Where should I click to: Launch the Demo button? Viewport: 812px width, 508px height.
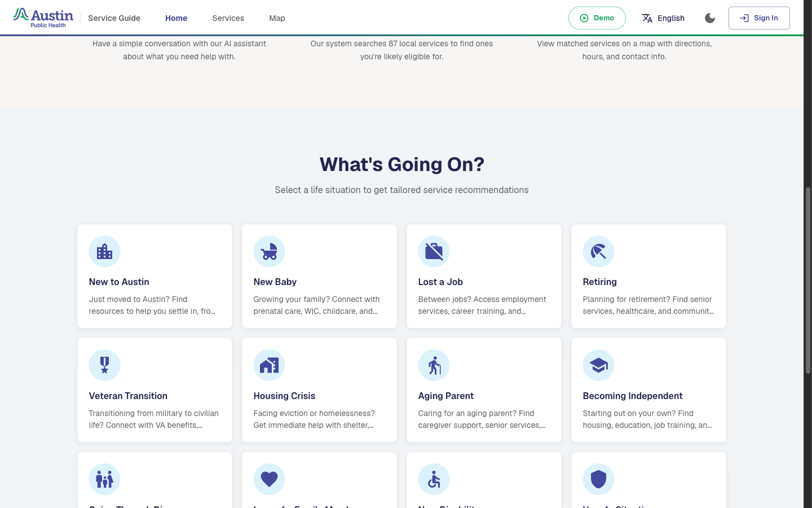(597, 18)
